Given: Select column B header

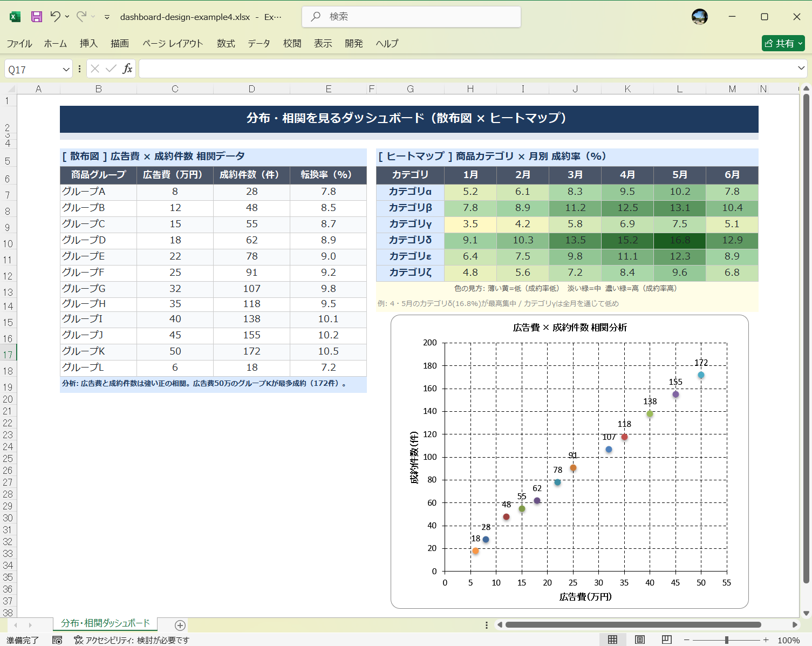Looking at the screenshot, I should [99, 89].
